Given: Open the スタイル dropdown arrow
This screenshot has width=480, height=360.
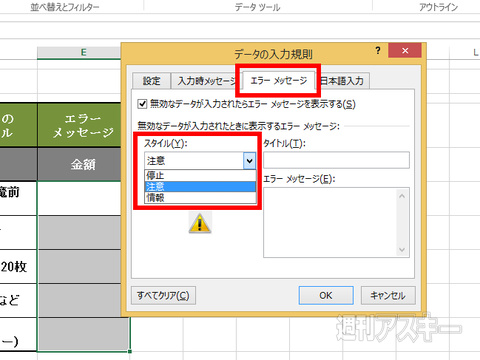Looking at the screenshot, I should (x=249, y=161).
